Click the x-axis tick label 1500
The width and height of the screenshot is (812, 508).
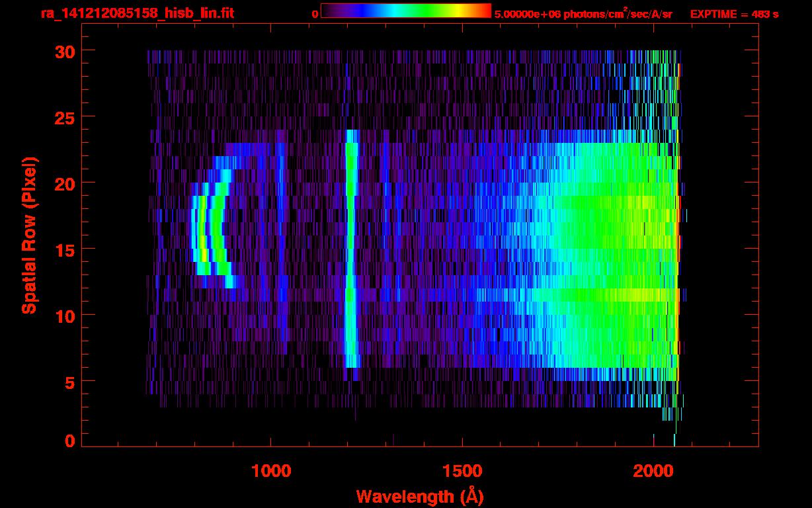click(462, 471)
